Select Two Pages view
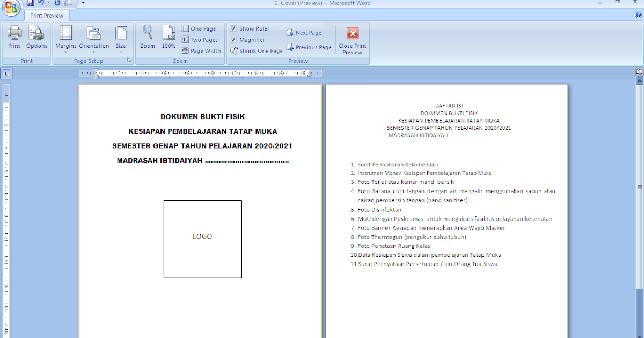The height and width of the screenshot is (338, 644). tap(200, 39)
